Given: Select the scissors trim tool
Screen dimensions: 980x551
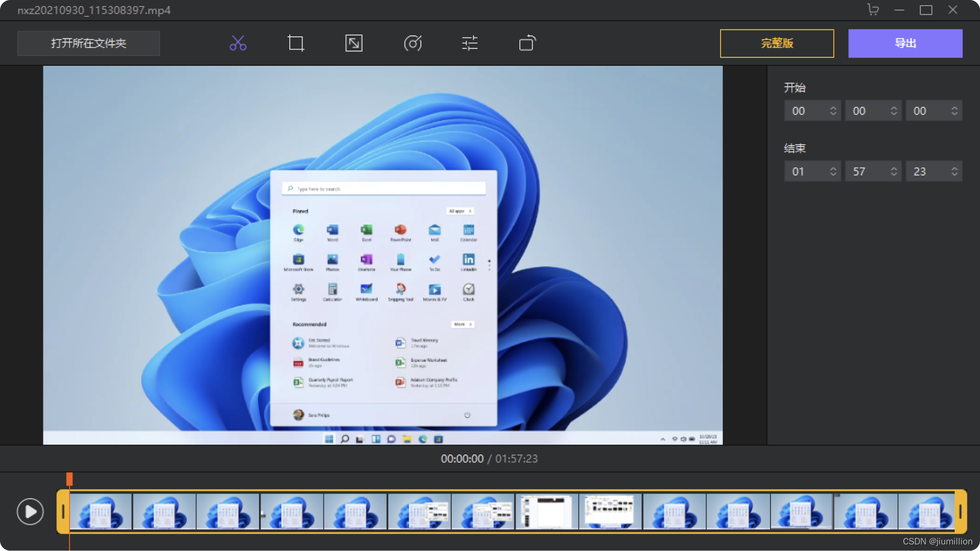Looking at the screenshot, I should pos(238,43).
